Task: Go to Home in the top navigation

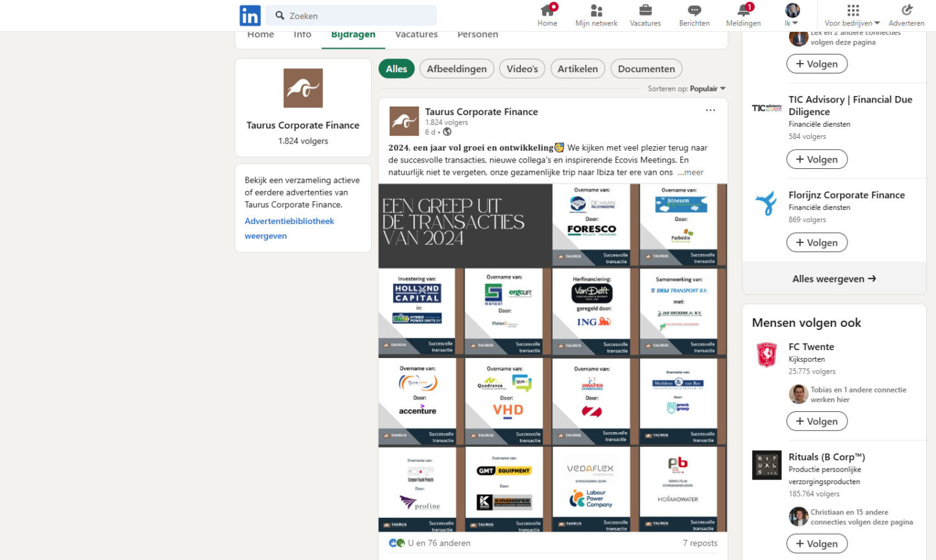Action: point(547,16)
